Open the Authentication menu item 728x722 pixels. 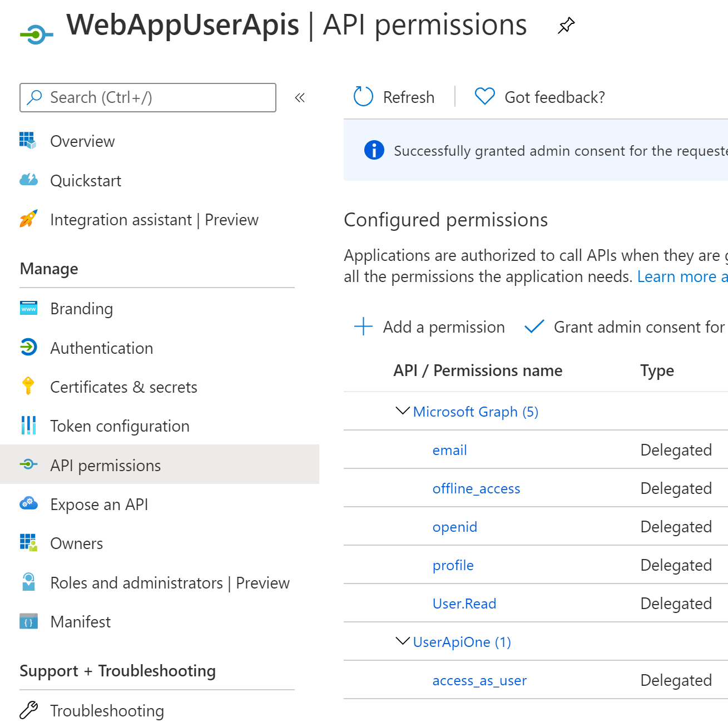pyautogui.click(x=101, y=348)
